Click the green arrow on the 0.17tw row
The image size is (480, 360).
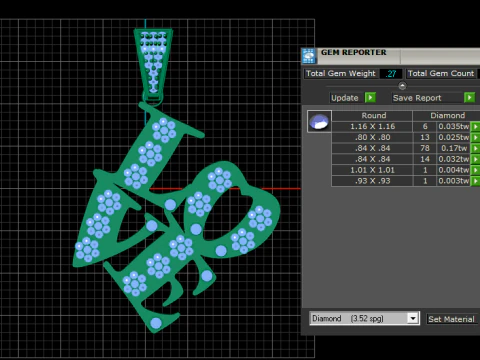click(x=475, y=148)
